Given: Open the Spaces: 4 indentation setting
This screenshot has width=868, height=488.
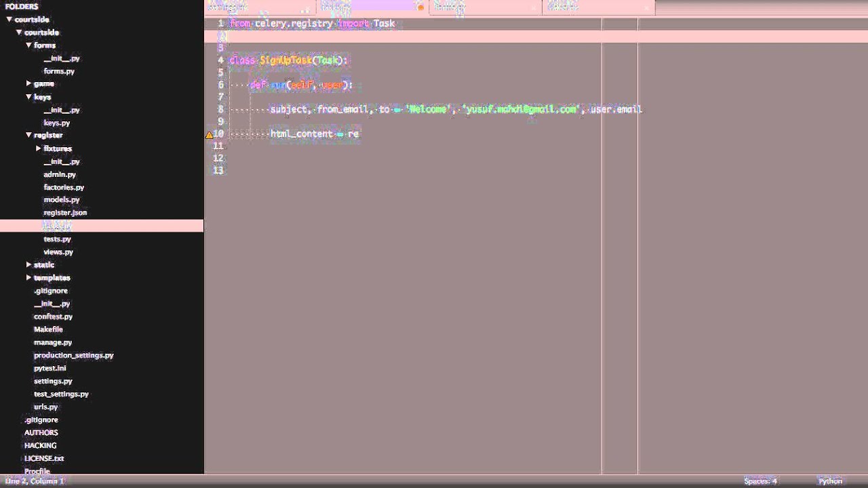Looking at the screenshot, I should coord(760,481).
